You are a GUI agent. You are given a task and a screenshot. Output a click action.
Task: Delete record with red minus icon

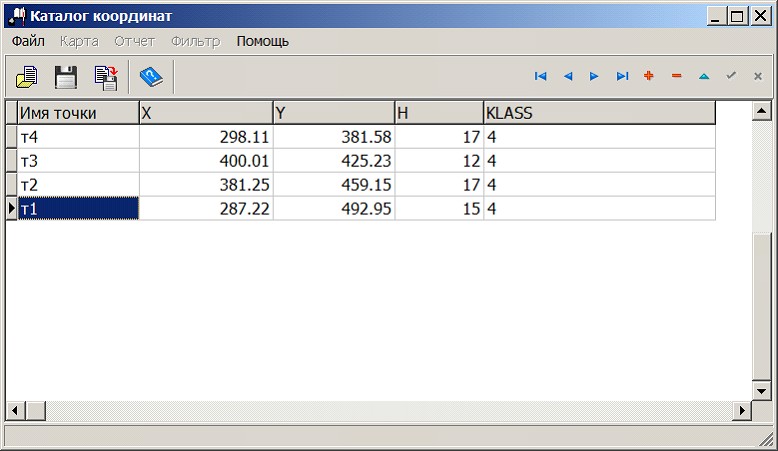(x=676, y=76)
